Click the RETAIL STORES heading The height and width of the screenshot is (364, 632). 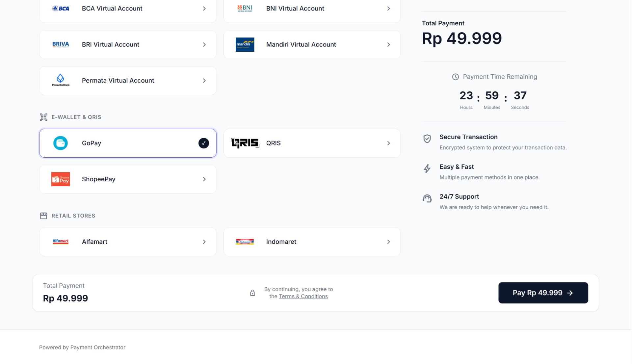pos(73,216)
